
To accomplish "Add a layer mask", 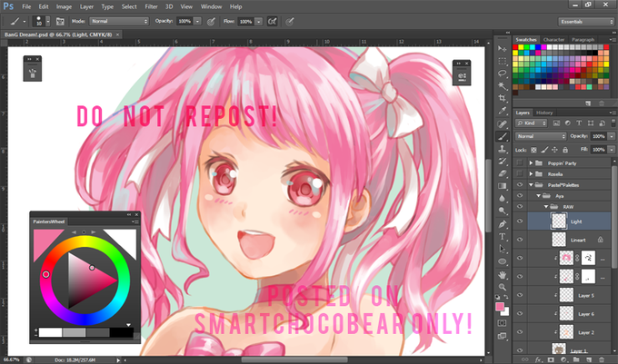I will pyautogui.click(x=551, y=359).
